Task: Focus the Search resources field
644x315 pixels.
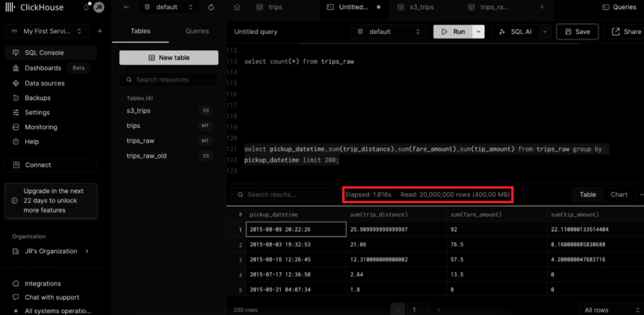Action: point(169,80)
